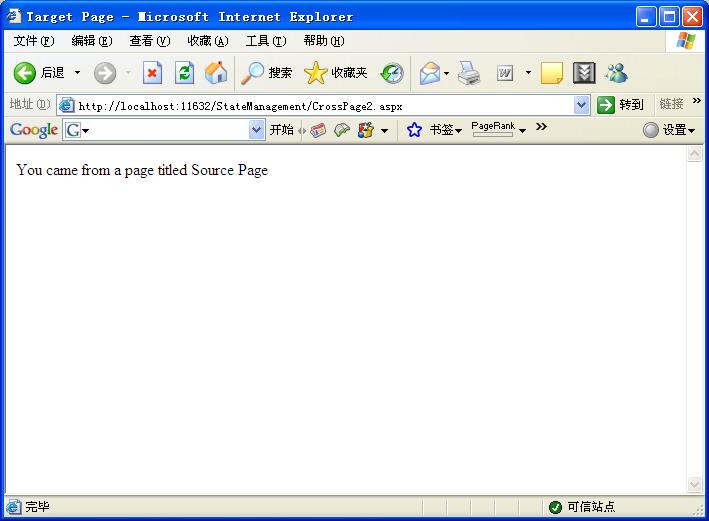Minimize the Internet Explorer window

646,17
